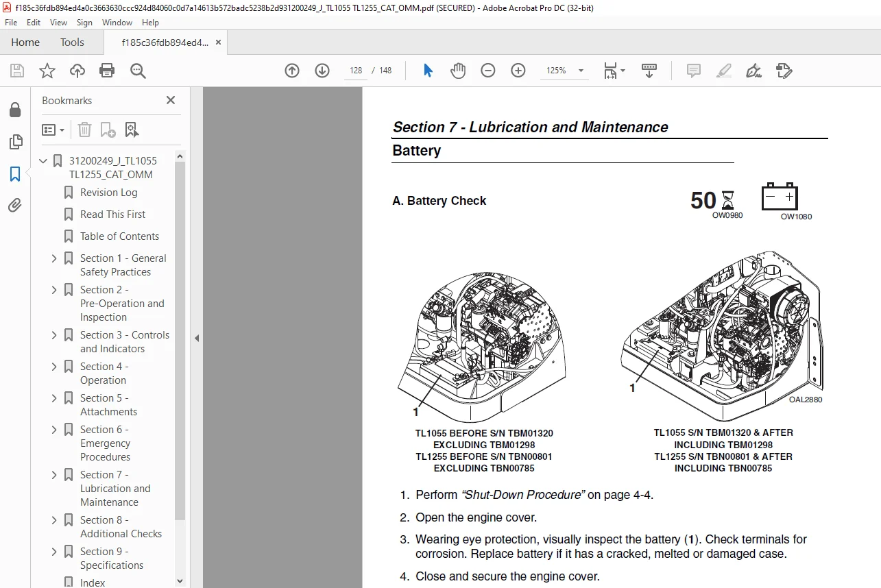Open the Help menu
This screenshot has width=881, height=588.
point(150,23)
